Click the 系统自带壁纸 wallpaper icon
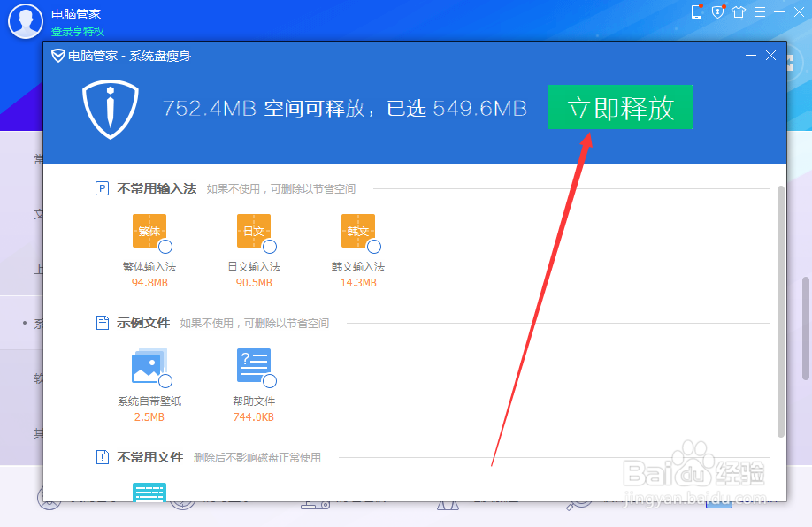The width and height of the screenshot is (812, 527). click(150, 365)
